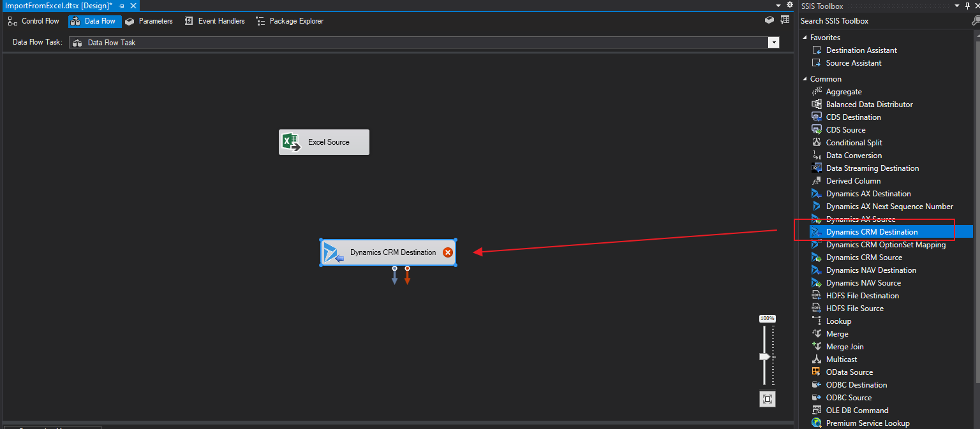Collapse the Favorites section in toolbox
The image size is (980, 429).
(805, 38)
